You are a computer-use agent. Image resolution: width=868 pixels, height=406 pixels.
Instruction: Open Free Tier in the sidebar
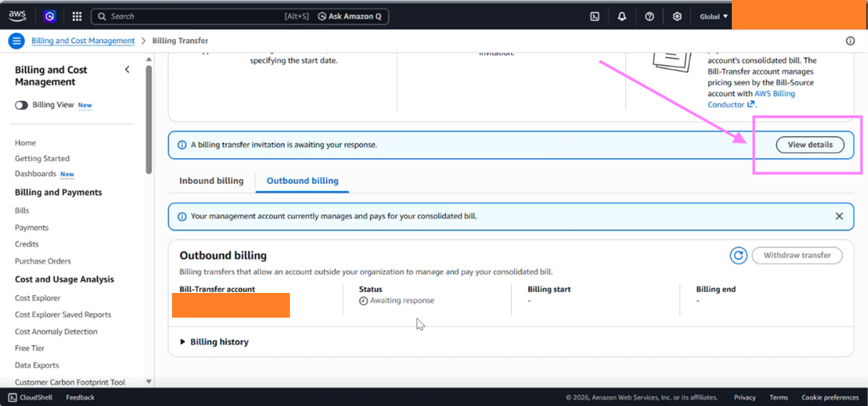coord(30,349)
